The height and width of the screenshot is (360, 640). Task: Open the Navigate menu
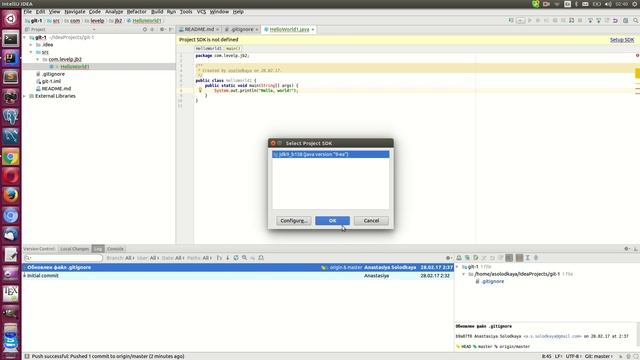pyautogui.click(x=75, y=12)
